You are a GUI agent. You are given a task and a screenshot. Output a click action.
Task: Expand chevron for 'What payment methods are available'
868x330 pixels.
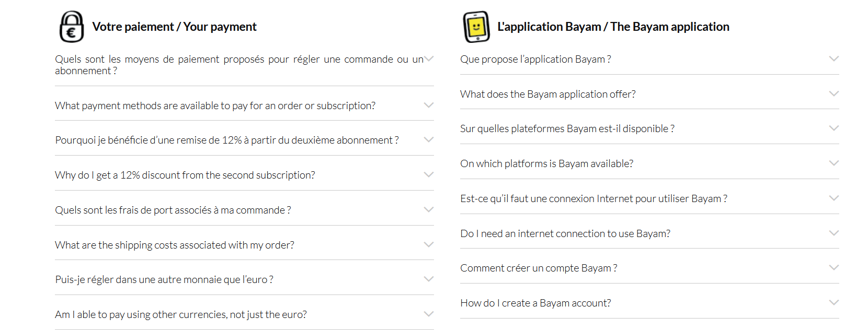click(429, 105)
